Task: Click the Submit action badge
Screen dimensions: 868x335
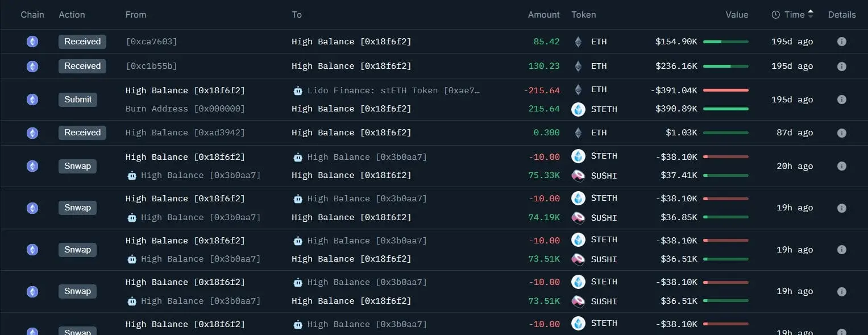Action: [x=78, y=100]
